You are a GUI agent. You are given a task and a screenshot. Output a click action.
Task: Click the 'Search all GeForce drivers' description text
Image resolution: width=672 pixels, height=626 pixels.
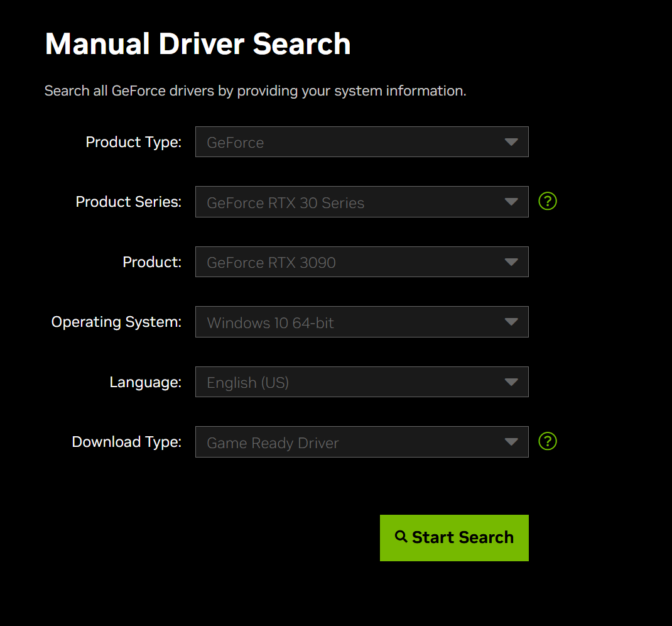255,91
